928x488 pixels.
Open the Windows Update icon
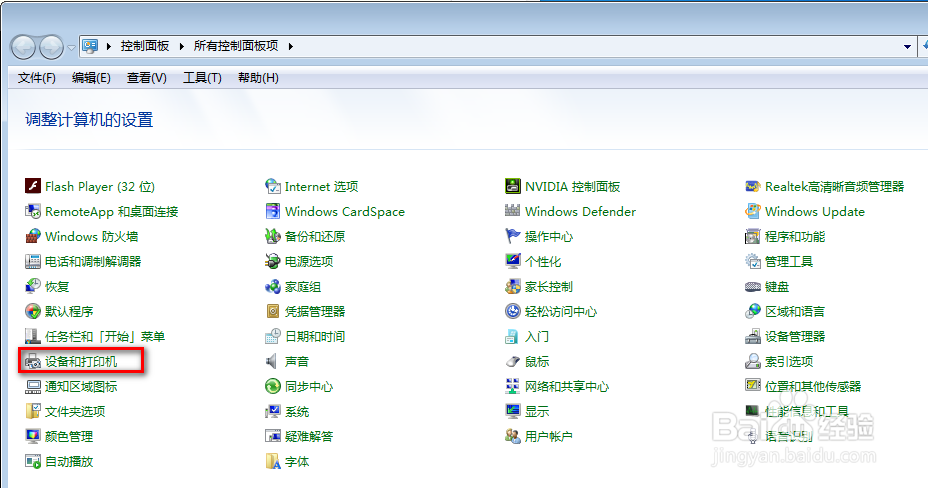[x=752, y=211]
